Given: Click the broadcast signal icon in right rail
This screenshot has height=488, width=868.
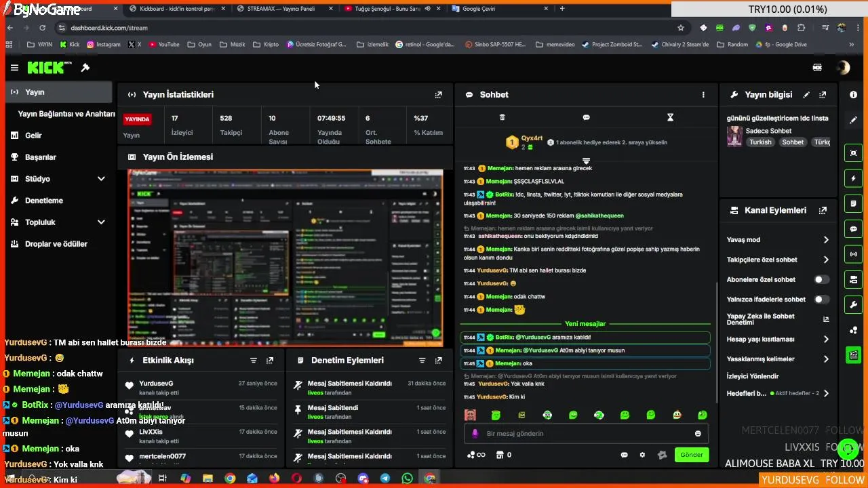Looking at the screenshot, I should pos(854,254).
